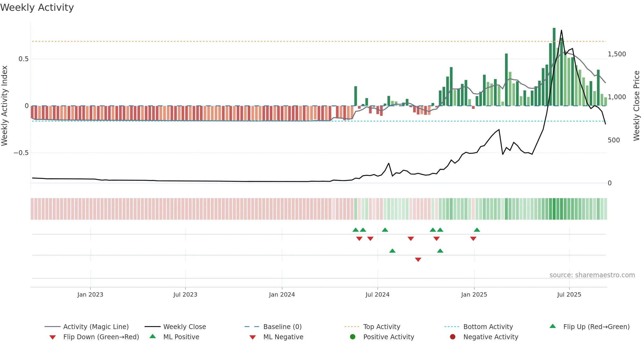Click the Jan 2024 axis label

click(x=282, y=294)
